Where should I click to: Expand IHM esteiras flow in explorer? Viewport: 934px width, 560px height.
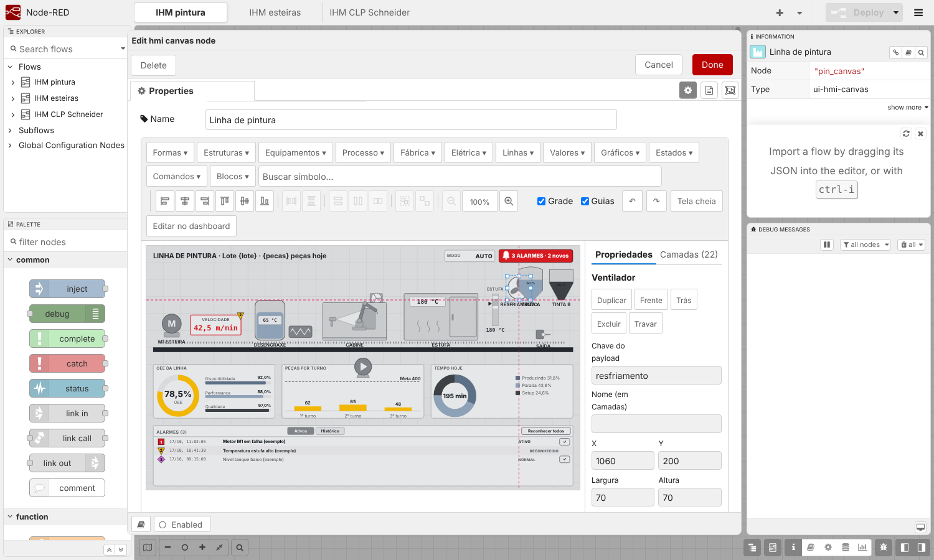point(13,98)
